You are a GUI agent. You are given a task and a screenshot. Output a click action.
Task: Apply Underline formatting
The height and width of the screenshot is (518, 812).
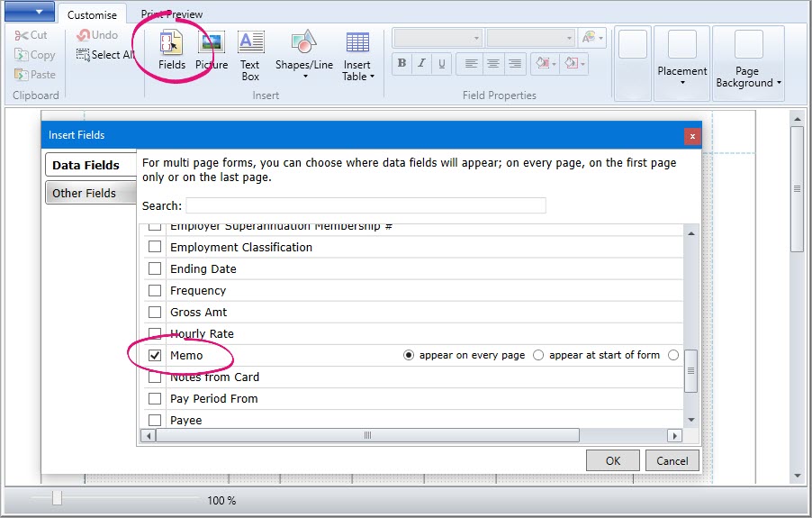click(x=439, y=63)
